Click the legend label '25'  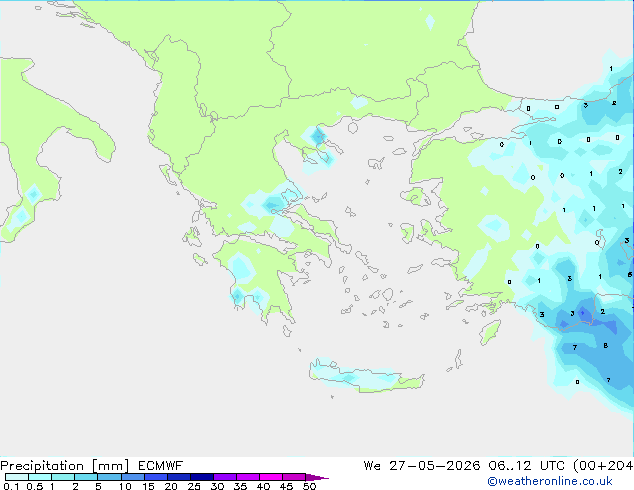pos(194,486)
